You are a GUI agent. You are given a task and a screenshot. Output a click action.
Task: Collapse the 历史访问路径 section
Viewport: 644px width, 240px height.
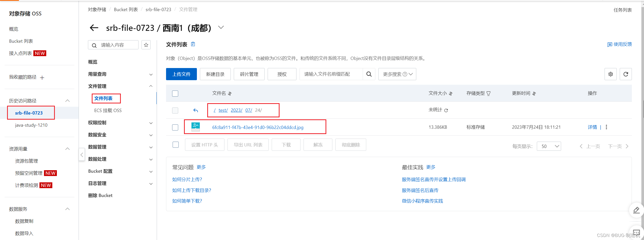67,101
